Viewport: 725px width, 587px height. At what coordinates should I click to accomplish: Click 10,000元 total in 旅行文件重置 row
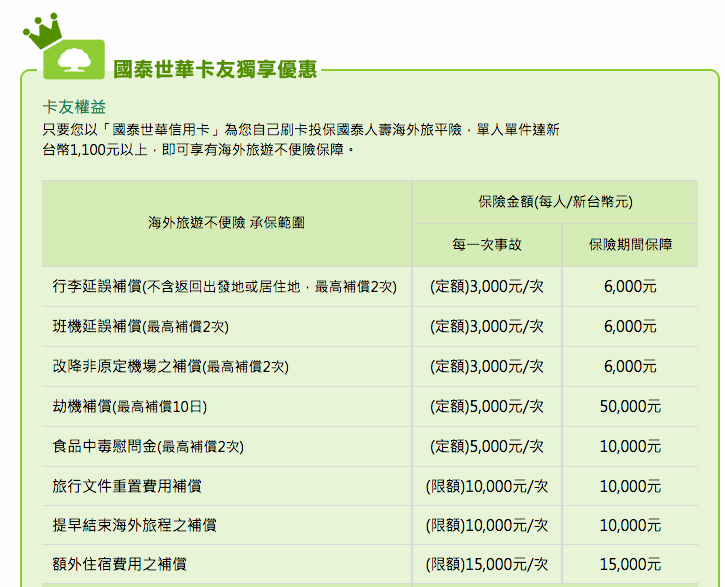(x=630, y=486)
